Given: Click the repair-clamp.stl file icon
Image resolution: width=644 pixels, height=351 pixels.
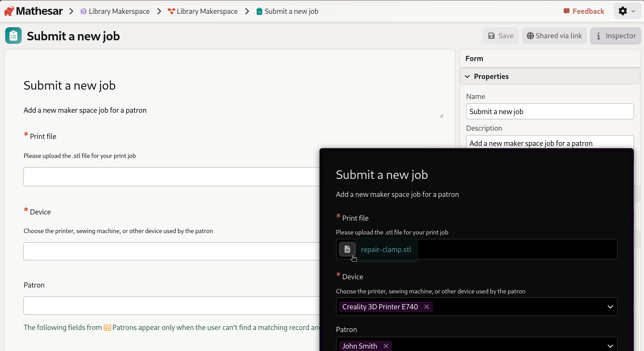Looking at the screenshot, I should pos(347,249).
